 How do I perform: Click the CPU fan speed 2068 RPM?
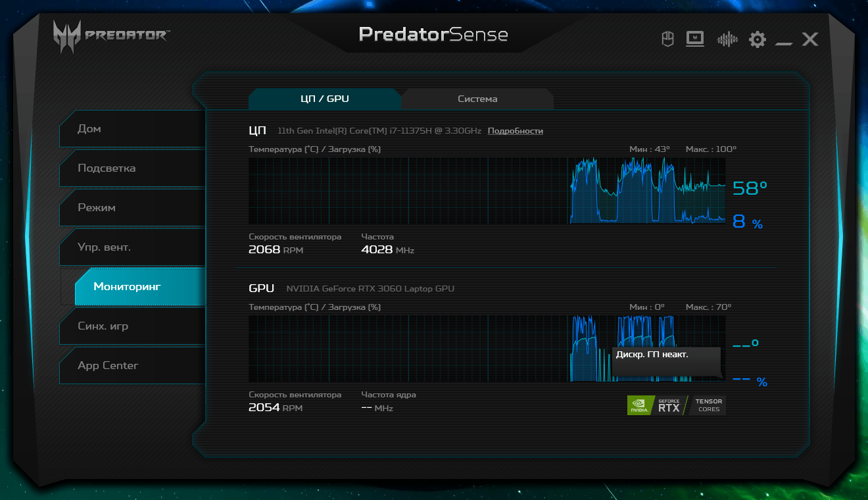tap(276, 250)
